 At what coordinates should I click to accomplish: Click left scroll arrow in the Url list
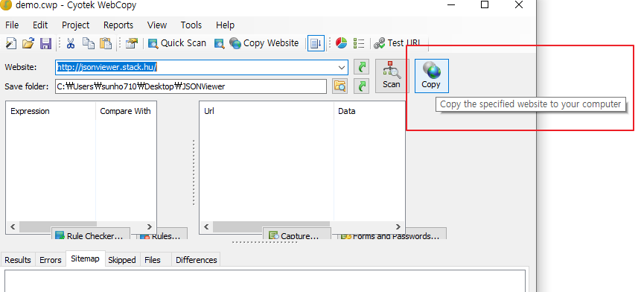coord(206,226)
